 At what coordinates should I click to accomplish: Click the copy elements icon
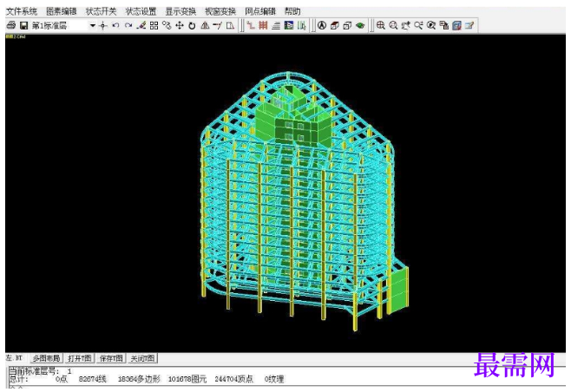click(x=167, y=25)
